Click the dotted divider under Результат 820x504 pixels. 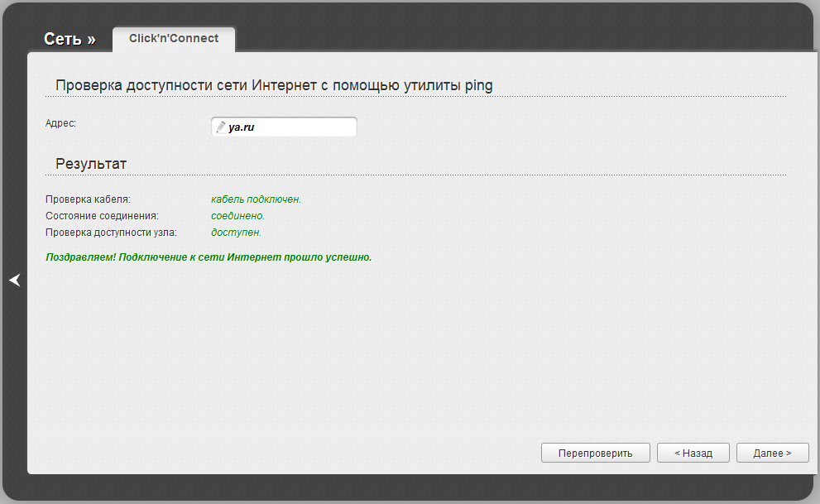tap(414, 175)
